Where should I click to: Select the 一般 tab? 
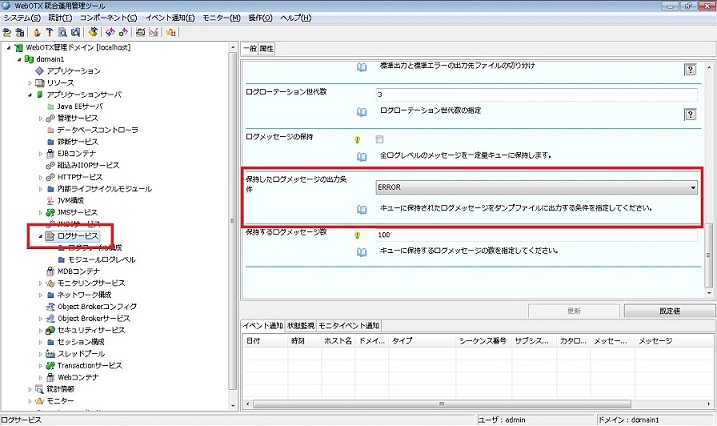tap(250, 48)
